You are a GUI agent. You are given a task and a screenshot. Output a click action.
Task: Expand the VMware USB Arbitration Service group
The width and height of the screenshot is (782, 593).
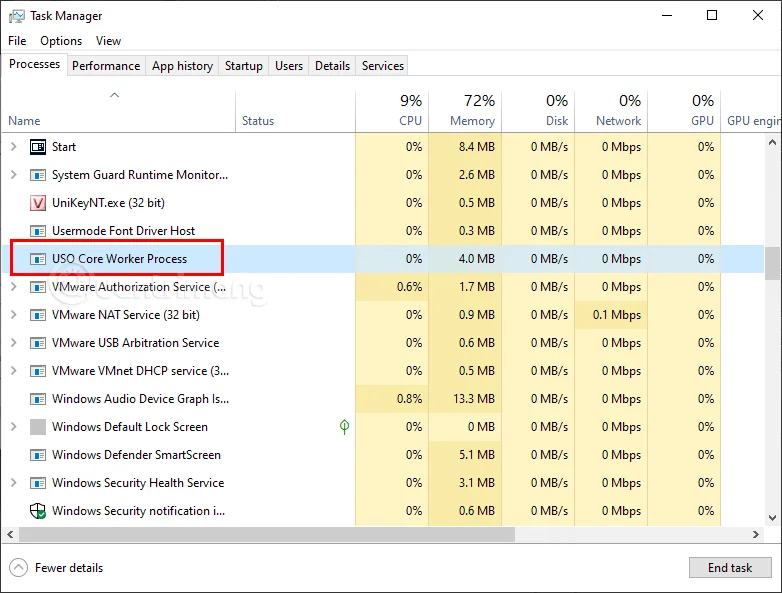pos(13,343)
